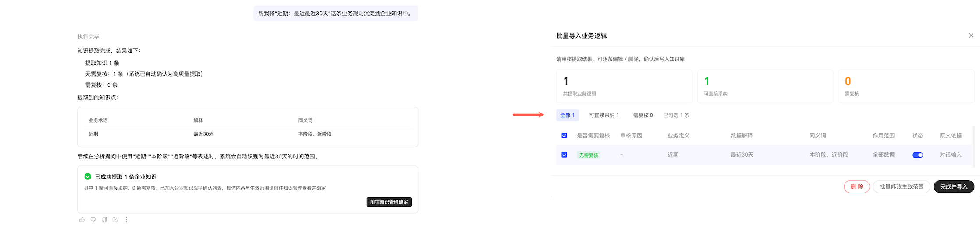Click 完成并导入 button

954,186
